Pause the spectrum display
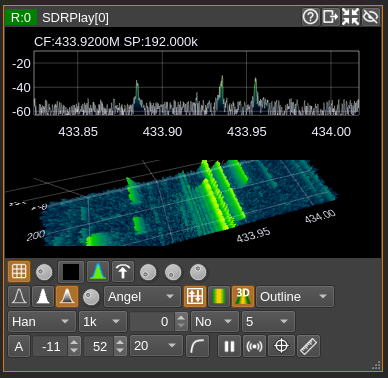Screen dimensions: 388x378 tap(229, 346)
